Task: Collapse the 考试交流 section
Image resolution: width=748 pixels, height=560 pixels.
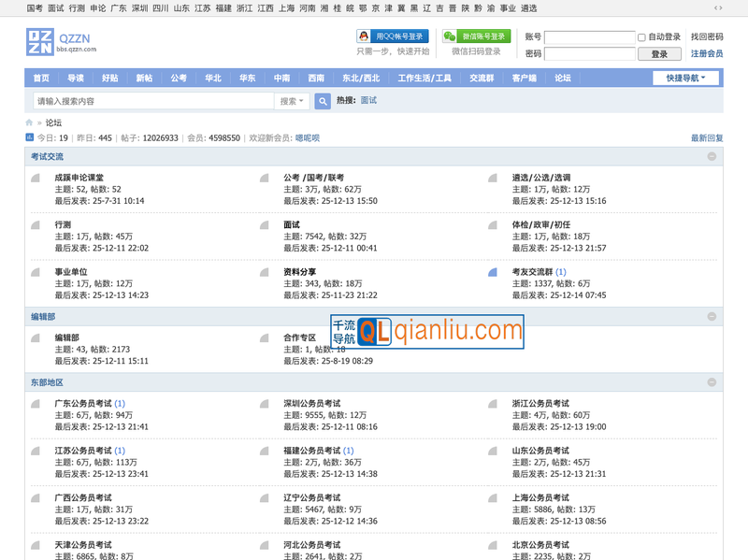Action: 712,157
